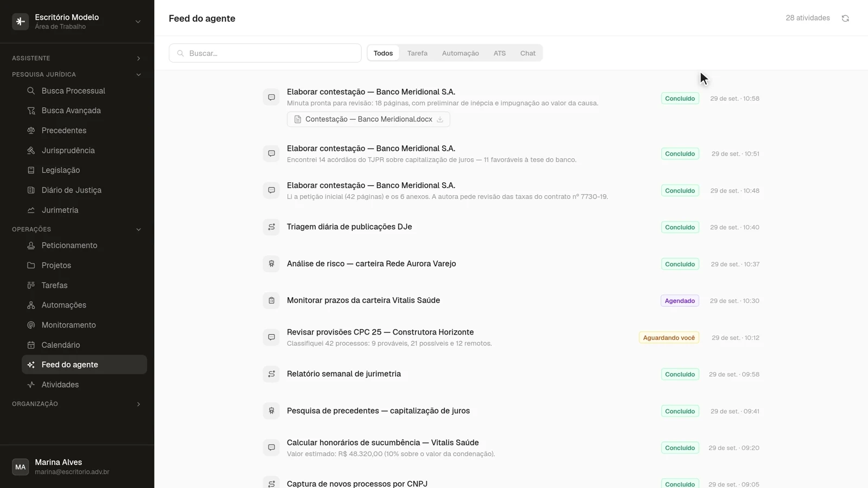Click the Monitoramento radar icon
The image size is (868, 488).
pyautogui.click(x=31, y=325)
